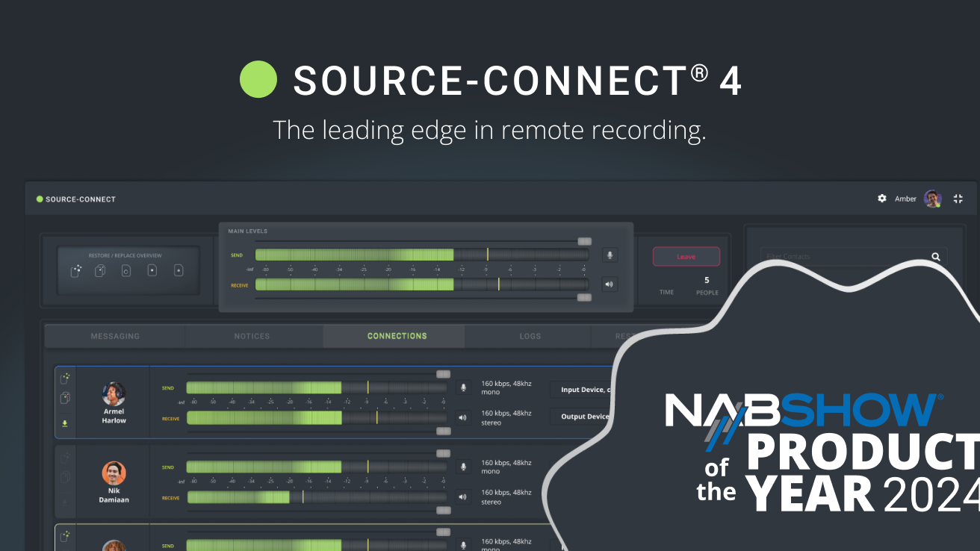The height and width of the screenshot is (551, 980).
Task: Click Armel Harlow's '160 kbps, 48khz stereo' text
Action: tap(506, 417)
